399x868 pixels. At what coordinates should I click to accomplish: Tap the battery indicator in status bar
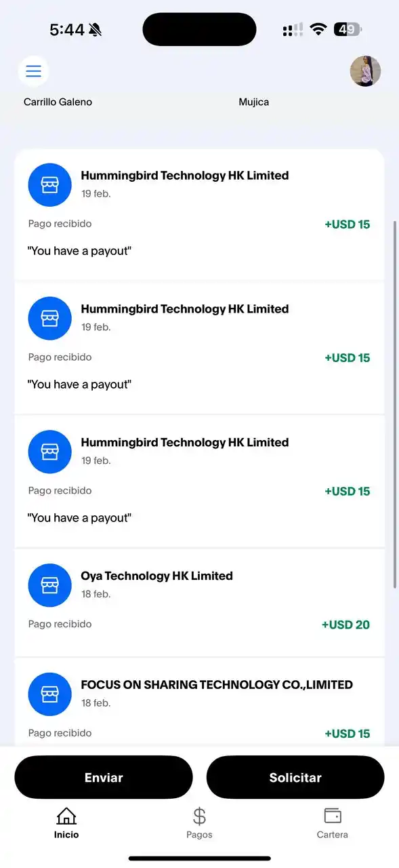point(348,30)
